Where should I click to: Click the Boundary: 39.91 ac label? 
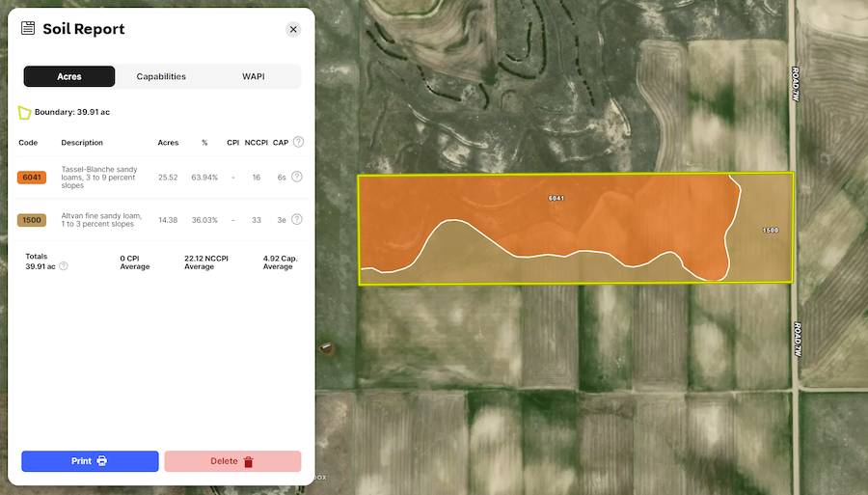[x=72, y=112]
